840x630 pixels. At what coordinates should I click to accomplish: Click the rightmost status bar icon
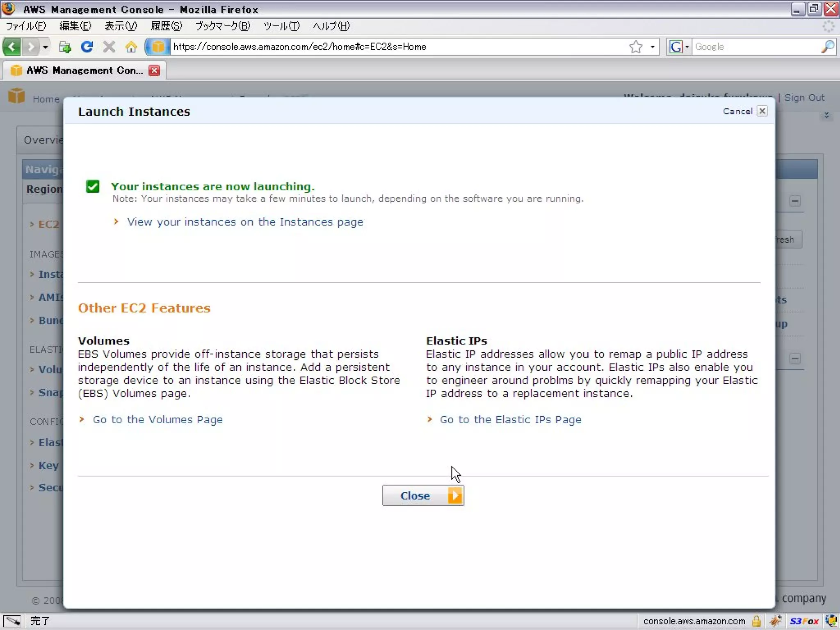click(x=831, y=621)
